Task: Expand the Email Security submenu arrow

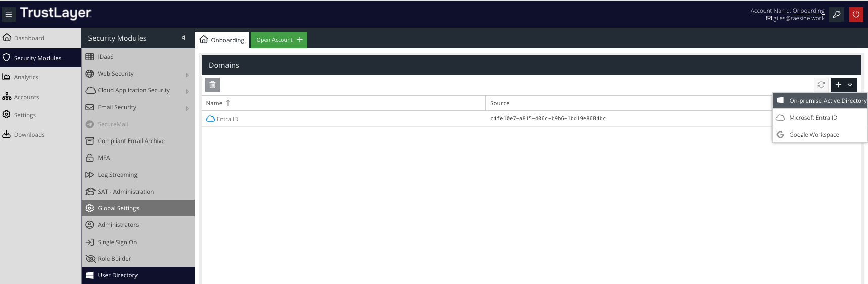Action: coord(187,108)
